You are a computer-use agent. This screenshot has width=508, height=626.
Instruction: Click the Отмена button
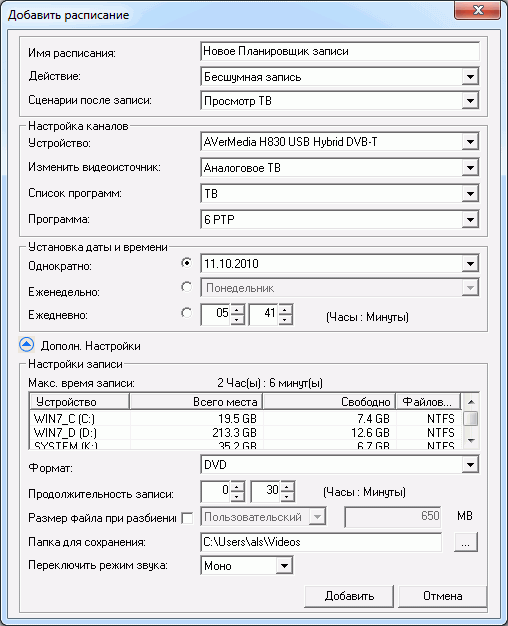pyautogui.click(x=443, y=596)
